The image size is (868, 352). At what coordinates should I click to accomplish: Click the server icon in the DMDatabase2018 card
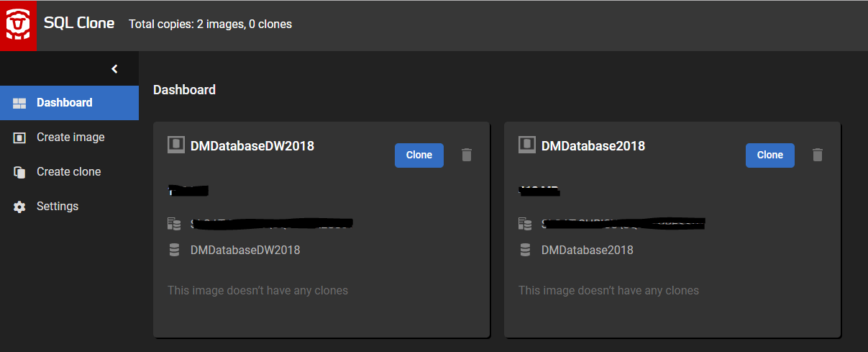525,224
